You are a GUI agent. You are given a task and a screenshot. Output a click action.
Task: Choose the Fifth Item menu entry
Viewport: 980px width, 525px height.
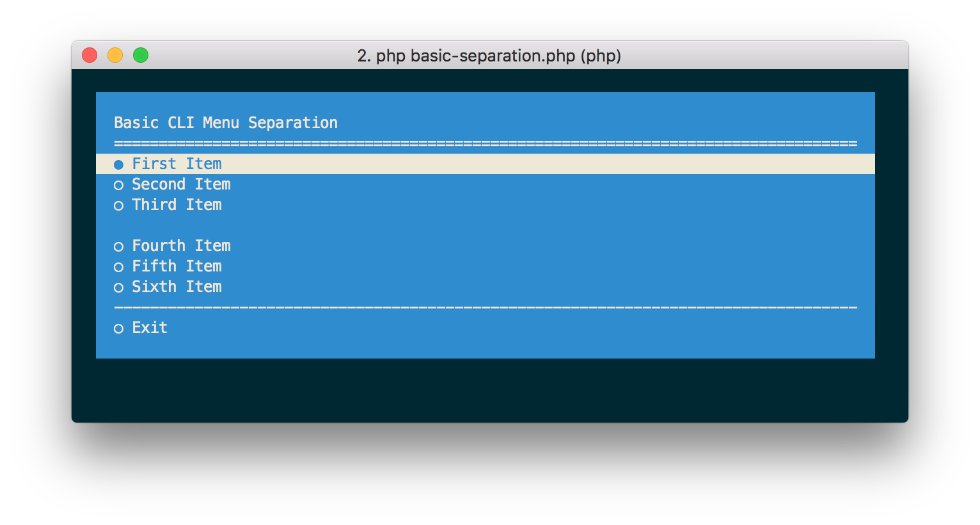pyautogui.click(x=486, y=266)
